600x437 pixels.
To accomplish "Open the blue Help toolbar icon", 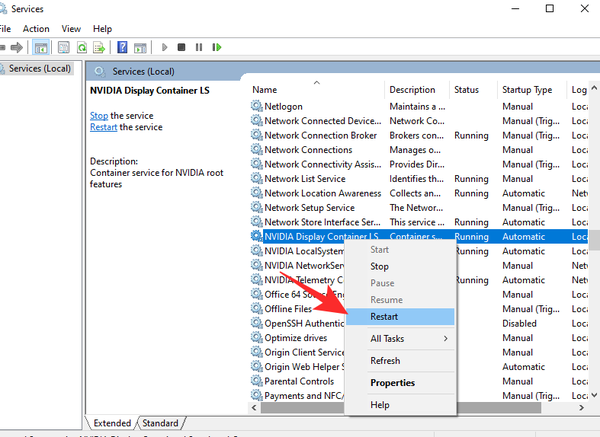I will 122,47.
